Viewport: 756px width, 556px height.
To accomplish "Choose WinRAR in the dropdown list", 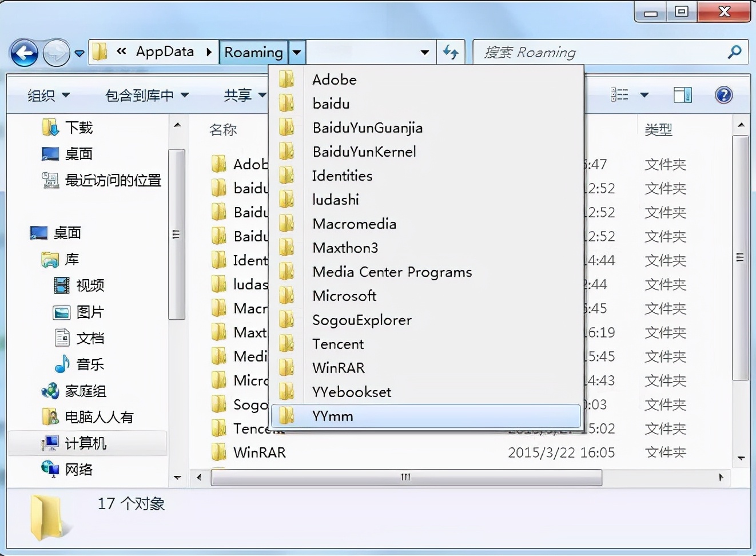I will (427, 368).
